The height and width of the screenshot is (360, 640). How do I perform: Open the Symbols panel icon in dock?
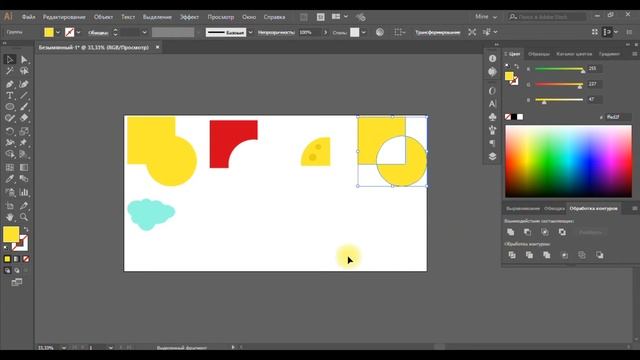pos(492,117)
